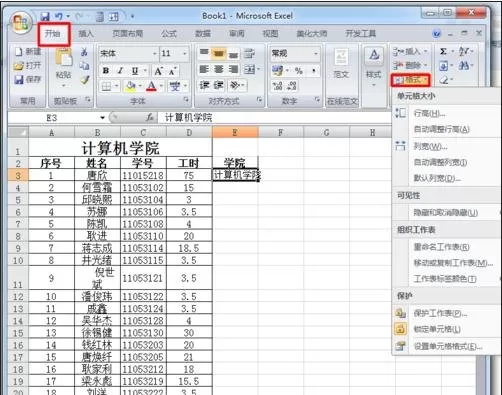Click the Cut scissors icon
The image size is (502, 395).
pos(84,52)
